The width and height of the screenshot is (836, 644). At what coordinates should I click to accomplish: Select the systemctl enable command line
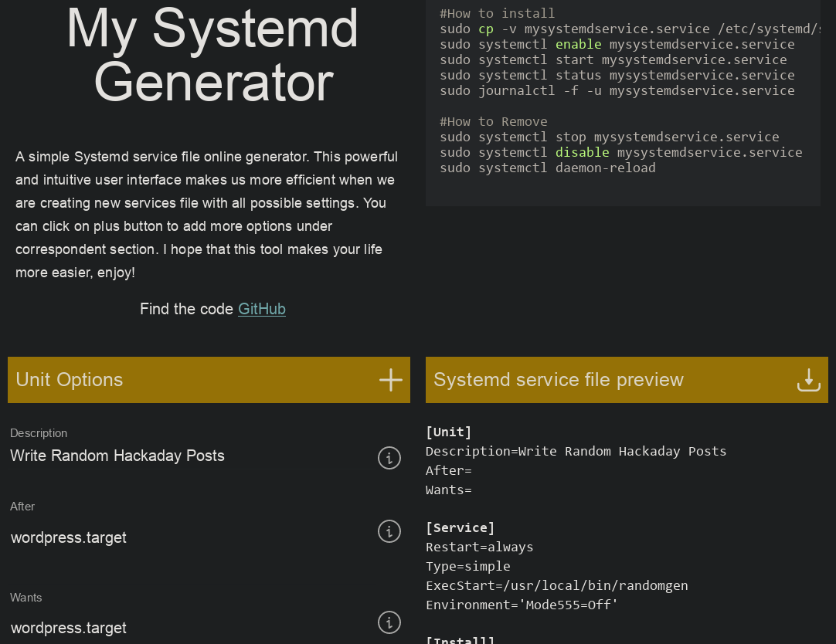[x=617, y=44]
